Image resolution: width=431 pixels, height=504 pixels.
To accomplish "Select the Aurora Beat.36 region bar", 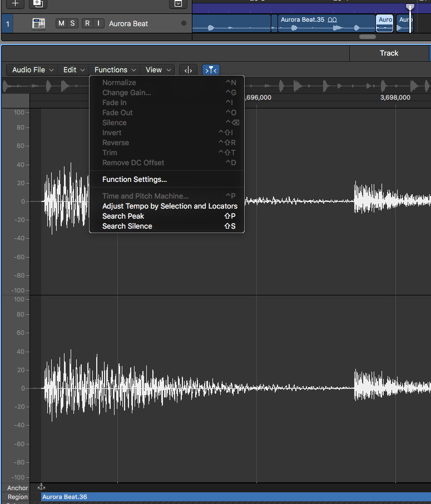I will [236, 497].
